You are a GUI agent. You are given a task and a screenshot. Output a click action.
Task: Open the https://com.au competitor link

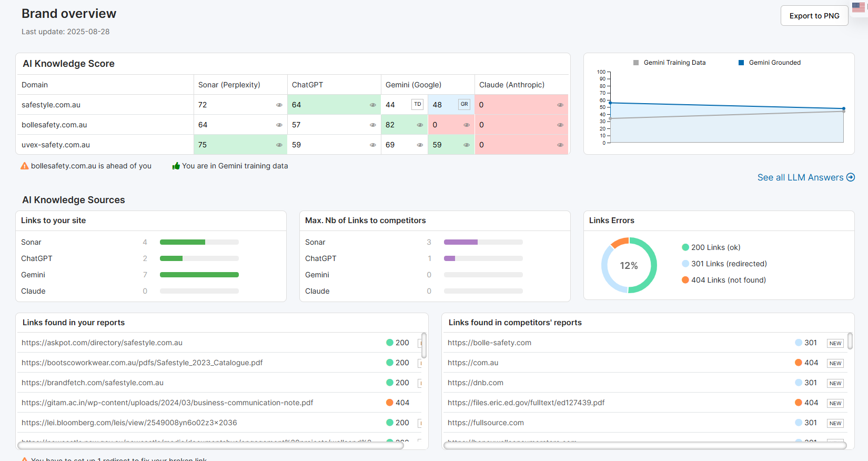[473, 363]
